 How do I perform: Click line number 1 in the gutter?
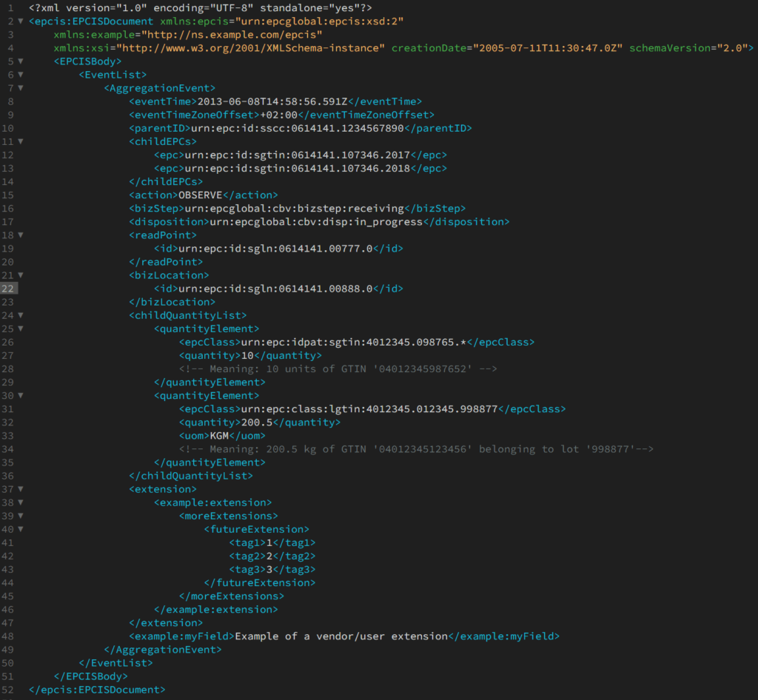[x=10, y=7]
